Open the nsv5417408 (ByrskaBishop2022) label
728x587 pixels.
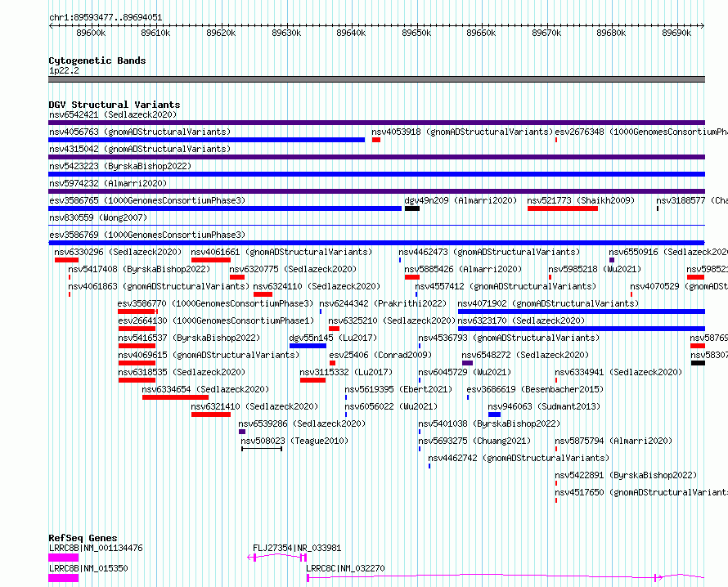(x=139, y=269)
